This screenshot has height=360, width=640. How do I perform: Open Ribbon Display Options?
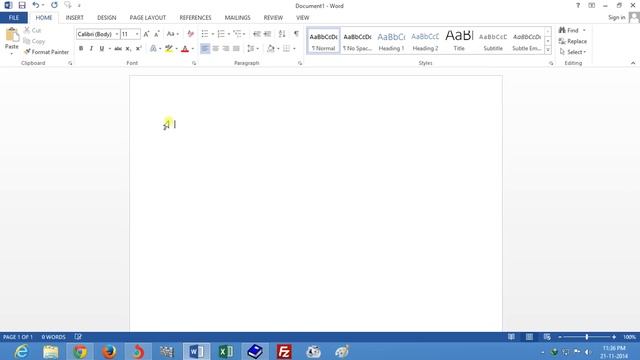click(x=591, y=5)
